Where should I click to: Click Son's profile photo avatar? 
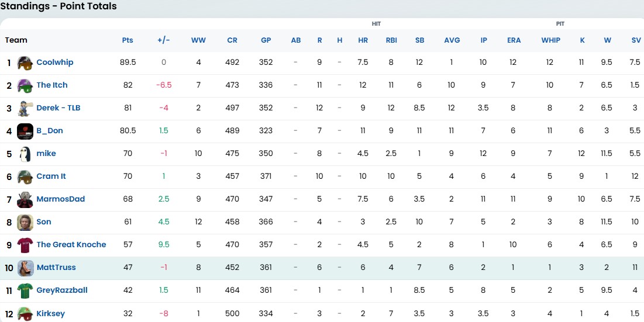(x=25, y=222)
